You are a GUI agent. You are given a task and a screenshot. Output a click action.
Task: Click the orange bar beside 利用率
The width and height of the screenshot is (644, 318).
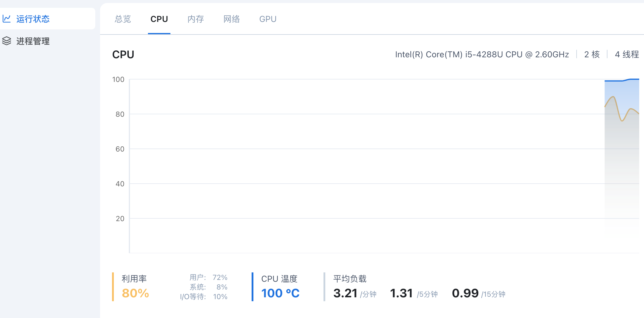(113, 286)
